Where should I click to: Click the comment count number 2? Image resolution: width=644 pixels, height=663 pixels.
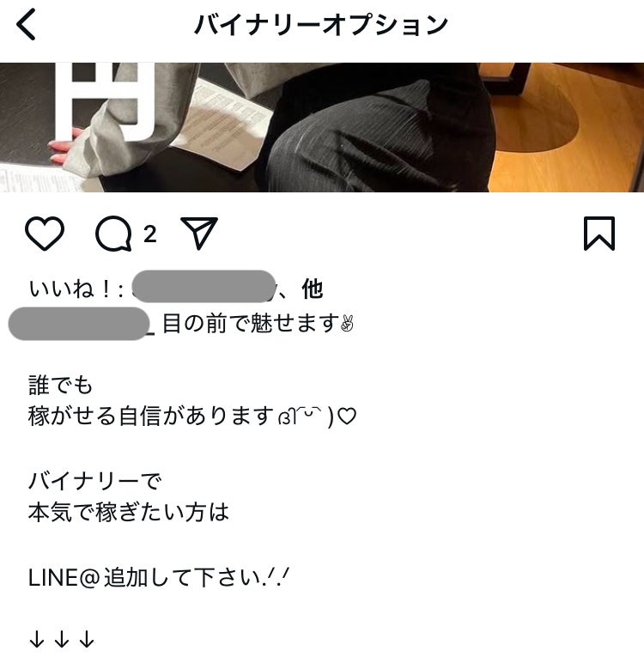click(x=150, y=234)
